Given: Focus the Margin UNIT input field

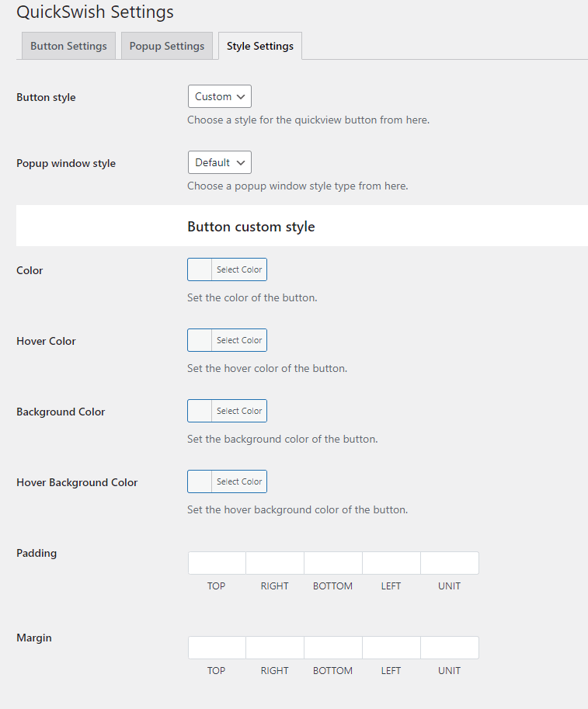Looking at the screenshot, I should tap(450, 648).
